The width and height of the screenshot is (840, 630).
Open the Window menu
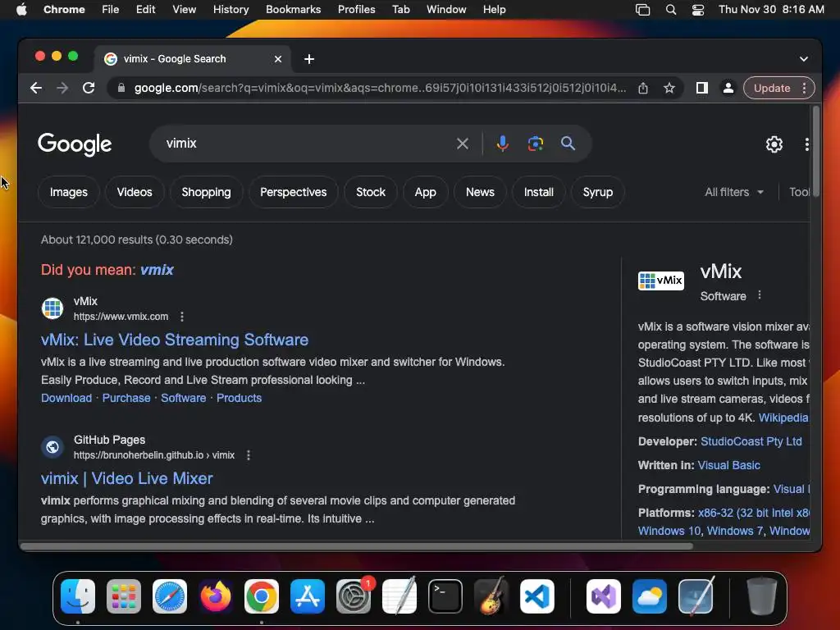(x=446, y=10)
